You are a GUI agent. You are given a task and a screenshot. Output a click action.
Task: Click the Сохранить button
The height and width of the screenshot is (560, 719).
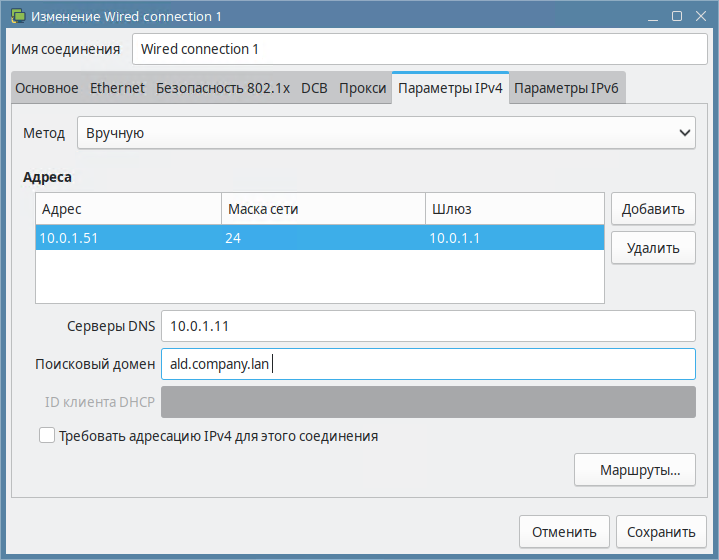(x=661, y=532)
